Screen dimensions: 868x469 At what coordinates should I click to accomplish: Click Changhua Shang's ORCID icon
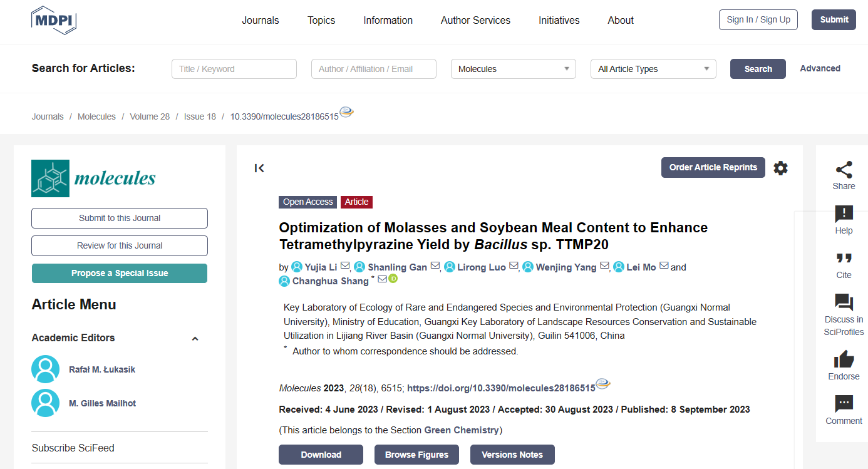point(393,279)
